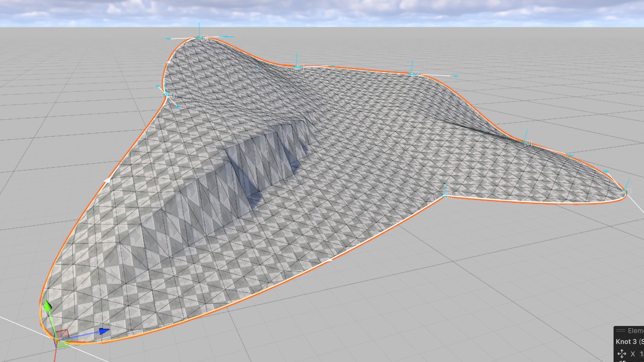Click the position move icon beside X
The image size is (644, 362).
point(621,354)
